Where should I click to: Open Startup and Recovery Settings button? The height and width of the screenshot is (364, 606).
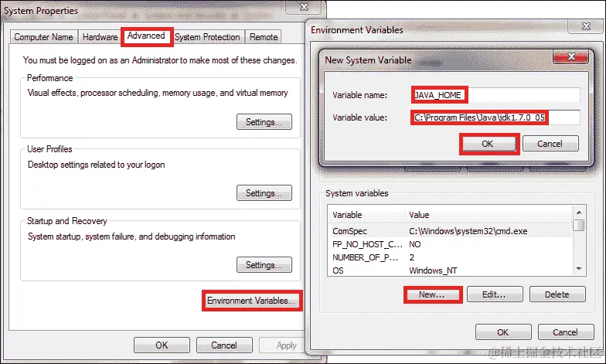coord(264,265)
